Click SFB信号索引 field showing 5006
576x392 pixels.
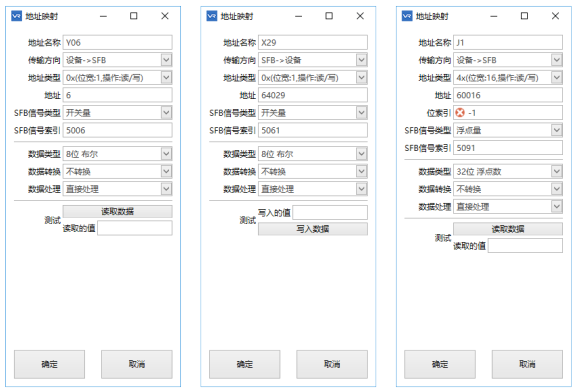[118, 130]
